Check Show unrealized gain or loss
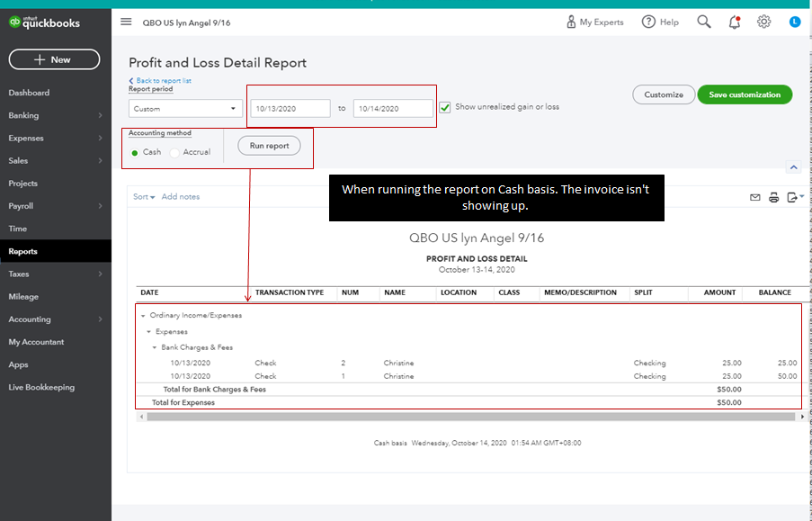The height and width of the screenshot is (521, 812). (445, 107)
